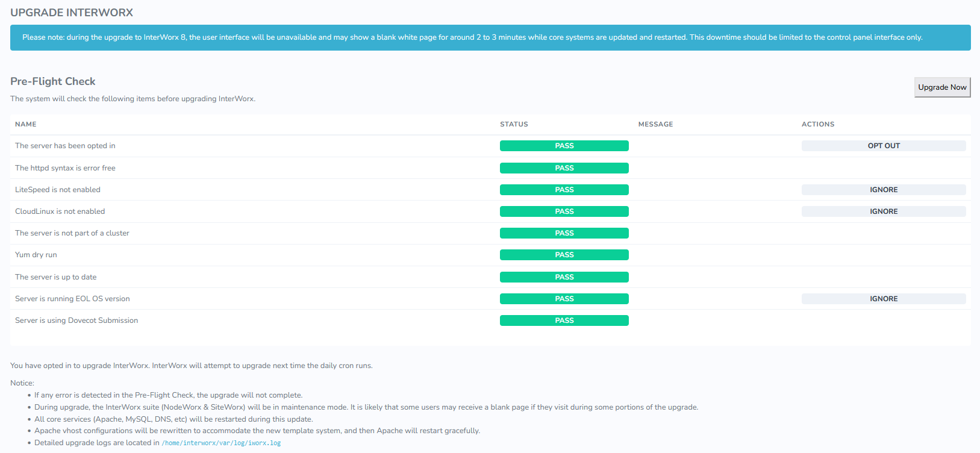Click the ACTIONS column header

[817, 124]
